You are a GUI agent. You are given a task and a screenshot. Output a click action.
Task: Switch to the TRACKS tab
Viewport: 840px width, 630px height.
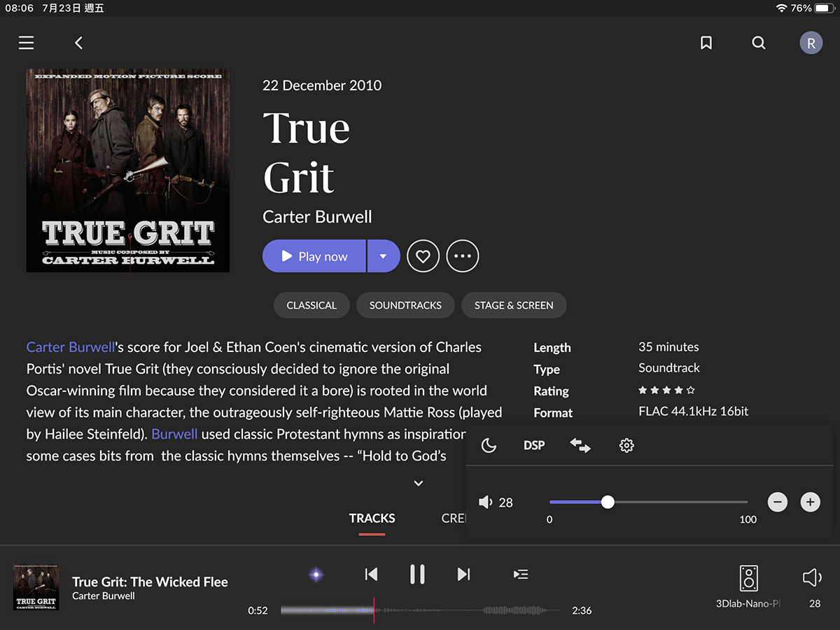pyautogui.click(x=372, y=519)
